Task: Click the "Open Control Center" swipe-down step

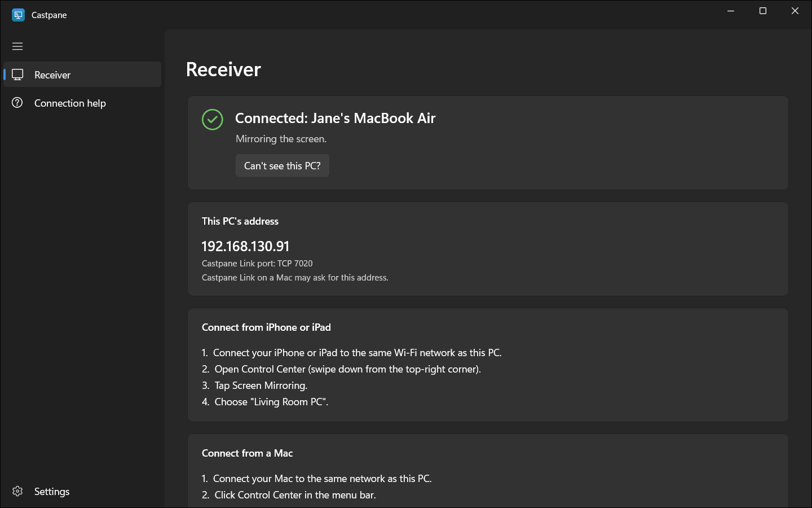Action: [341, 369]
